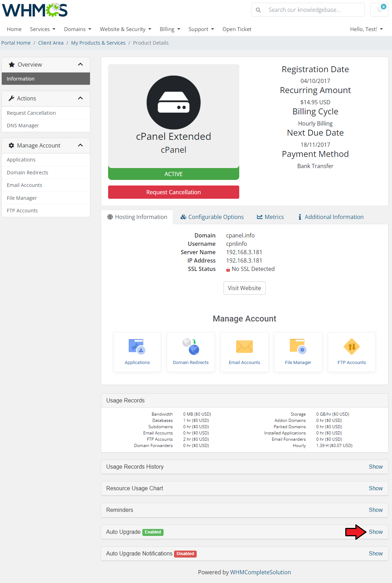Open File Manager in sidebar

(46, 198)
